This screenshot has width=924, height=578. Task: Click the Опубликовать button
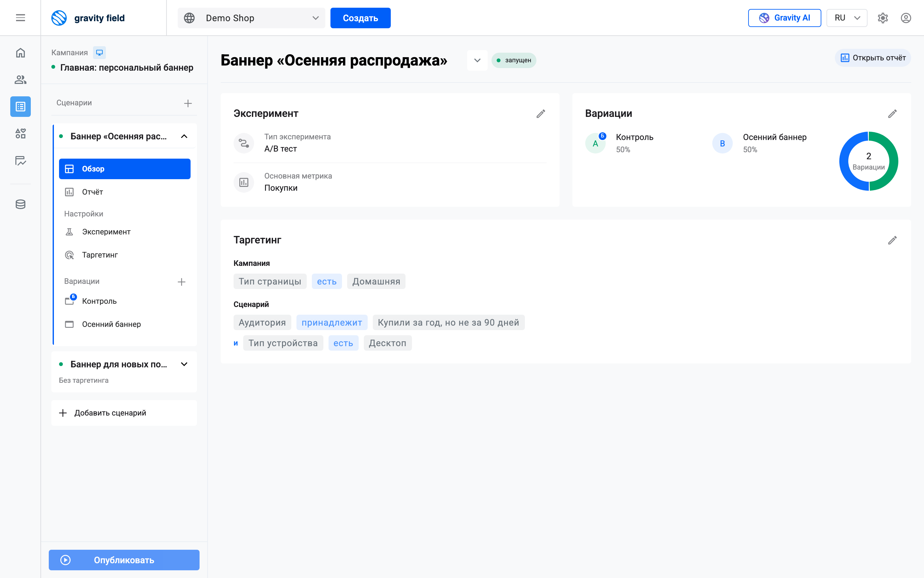click(x=124, y=560)
